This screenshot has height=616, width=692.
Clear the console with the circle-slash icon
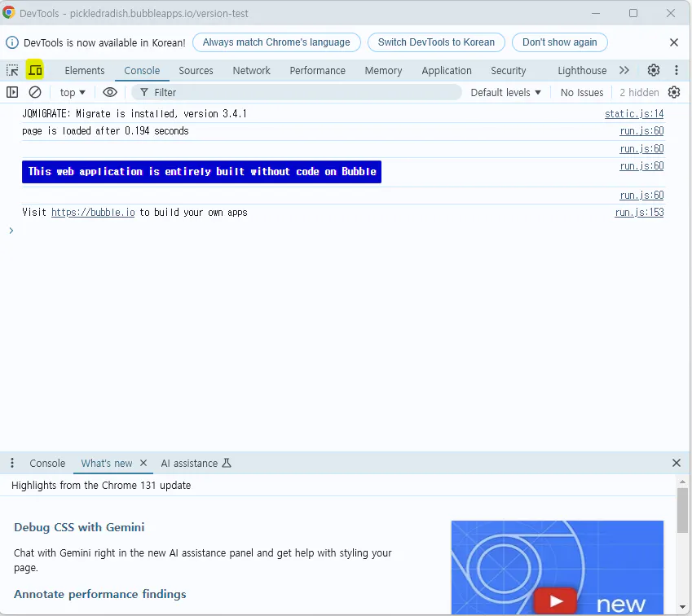coord(35,92)
